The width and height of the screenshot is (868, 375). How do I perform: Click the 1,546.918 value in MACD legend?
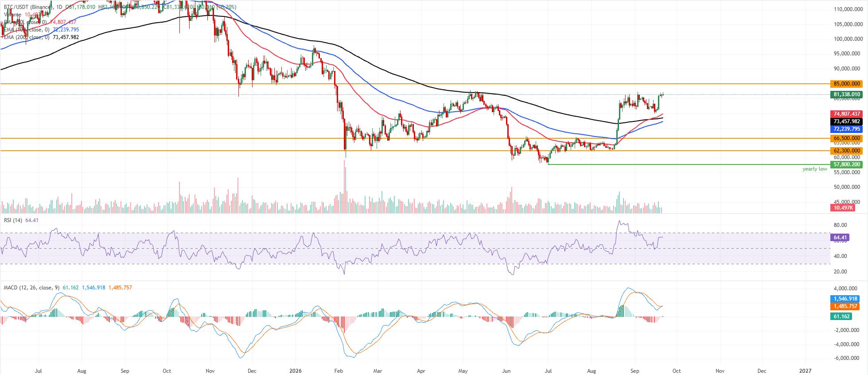(93, 288)
